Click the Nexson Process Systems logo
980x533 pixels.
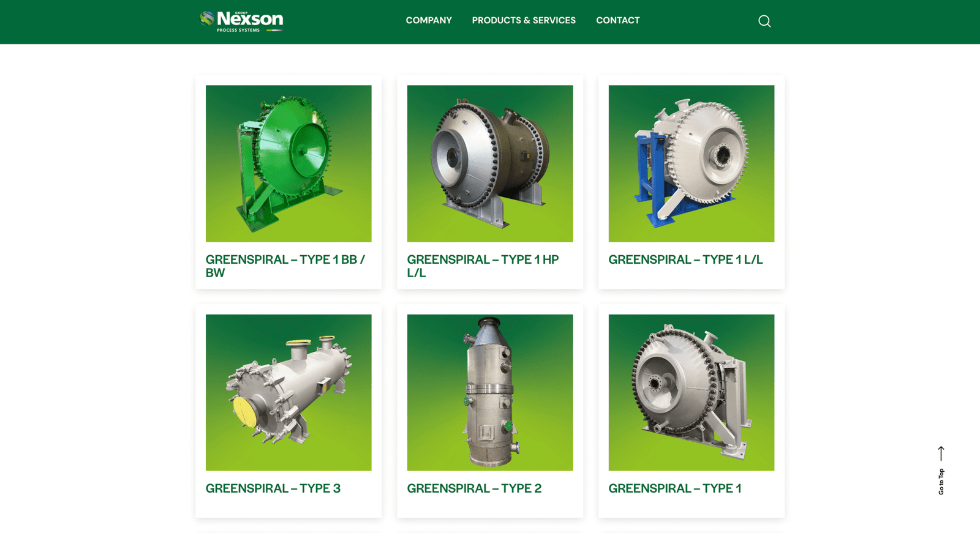(241, 21)
